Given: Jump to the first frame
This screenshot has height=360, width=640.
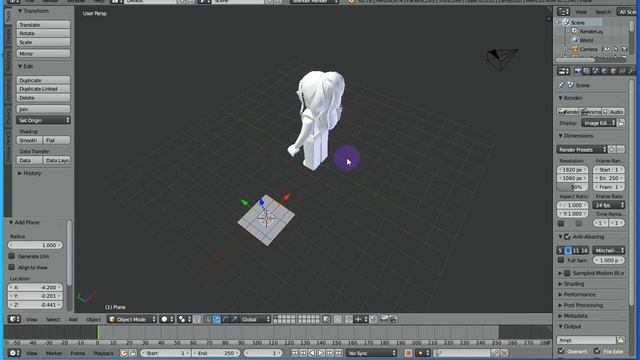Looking at the screenshot, I should (x=294, y=353).
